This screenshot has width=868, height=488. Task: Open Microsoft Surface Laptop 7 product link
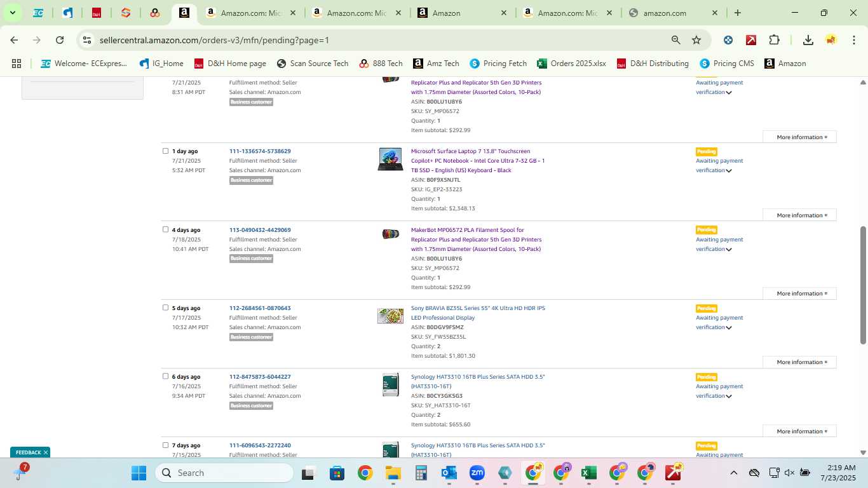478,161
